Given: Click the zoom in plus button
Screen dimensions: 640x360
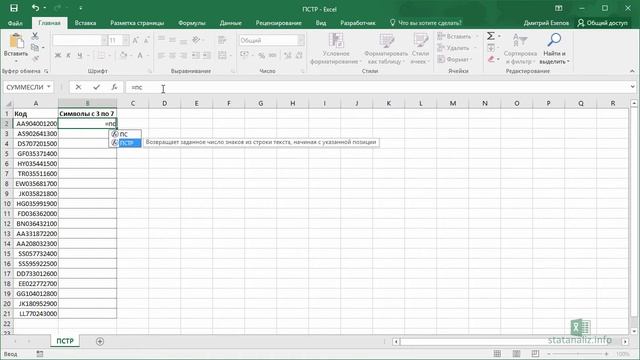Looking at the screenshot, I should 607,354.
